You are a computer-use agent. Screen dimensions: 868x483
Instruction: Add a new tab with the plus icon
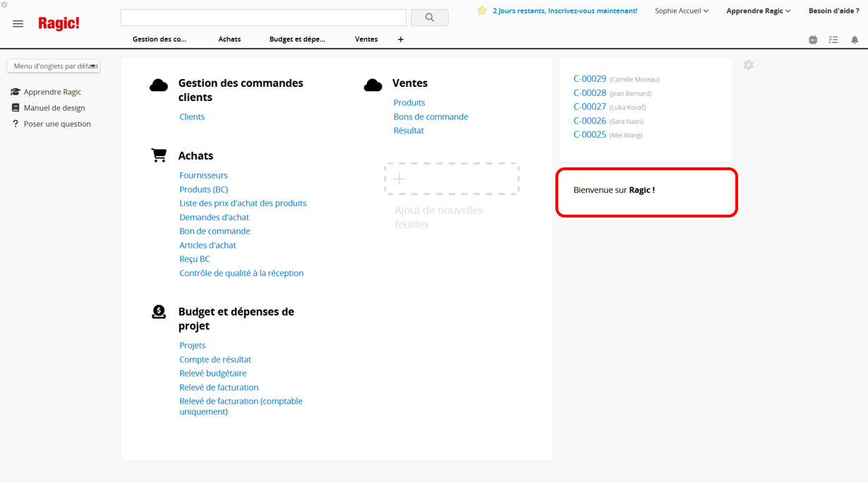pyautogui.click(x=401, y=40)
